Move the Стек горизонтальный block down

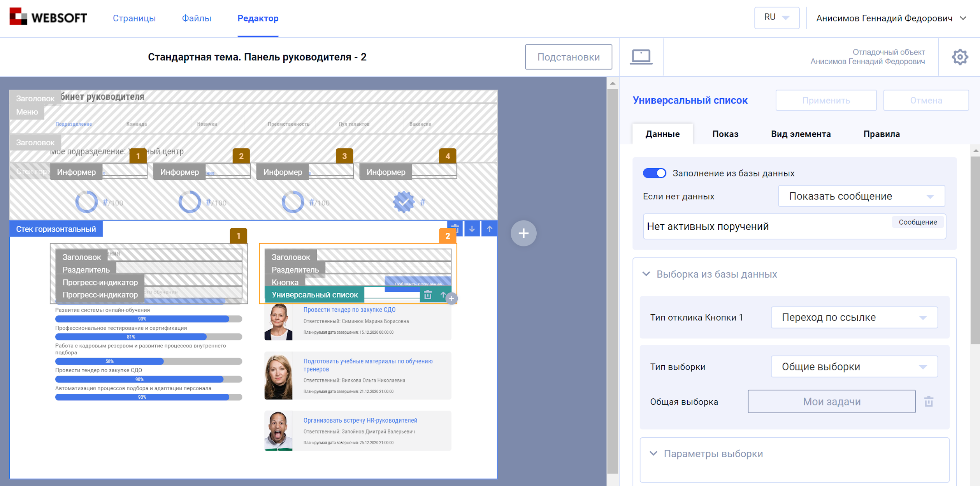click(x=472, y=229)
